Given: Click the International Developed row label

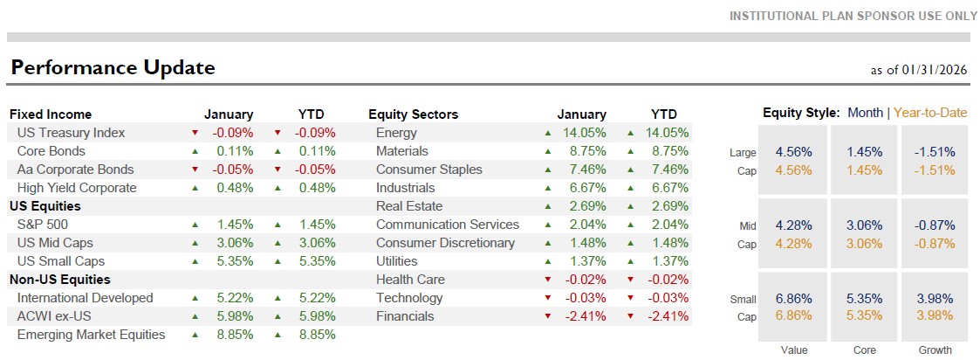Looking at the screenshot, I should click(x=85, y=298).
